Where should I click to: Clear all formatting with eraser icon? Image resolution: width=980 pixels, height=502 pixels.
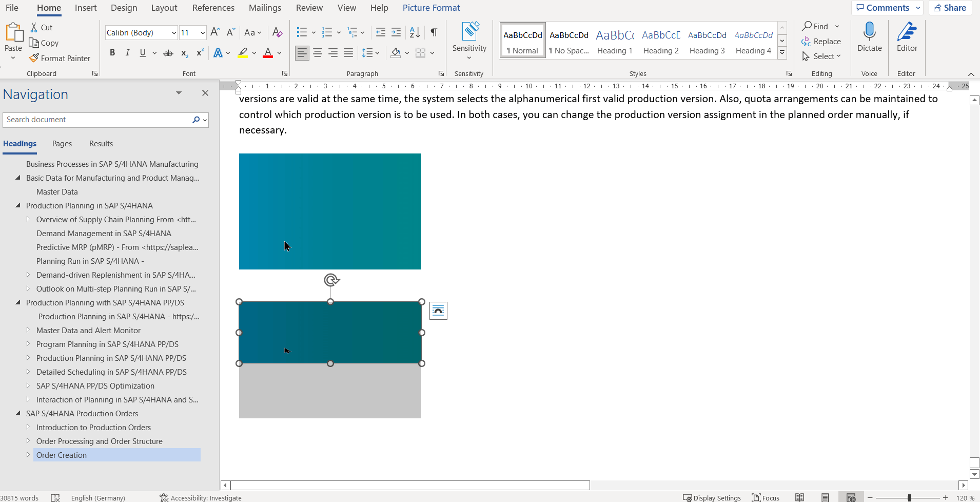277,32
